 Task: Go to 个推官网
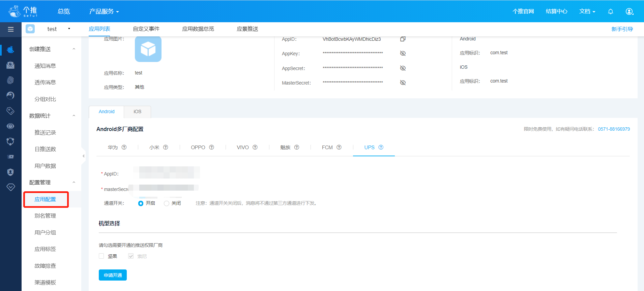[x=523, y=11]
